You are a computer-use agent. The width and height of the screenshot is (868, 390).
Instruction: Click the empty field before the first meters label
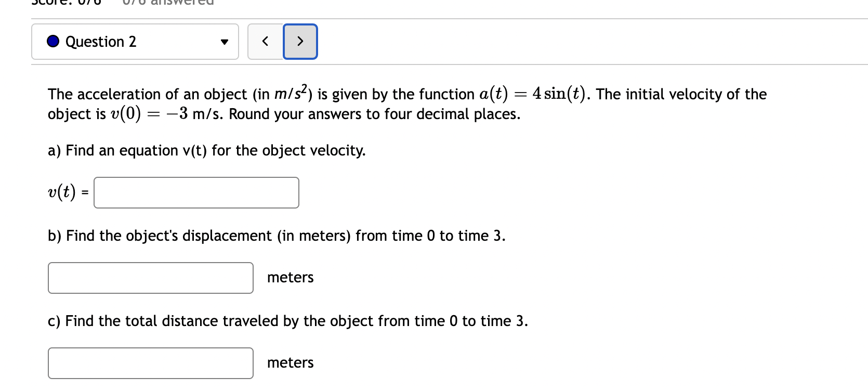150,278
